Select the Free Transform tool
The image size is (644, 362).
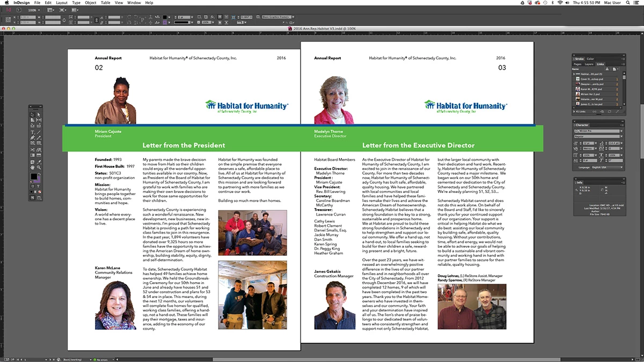click(39, 150)
